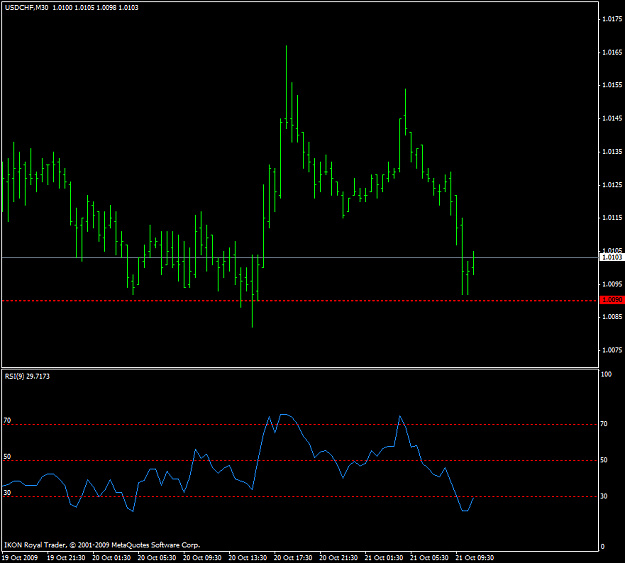Click the 20 Oct 05:30 time label
Viewport: 625px width, 563px height.
pyautogui.click(x=157, y=557)
